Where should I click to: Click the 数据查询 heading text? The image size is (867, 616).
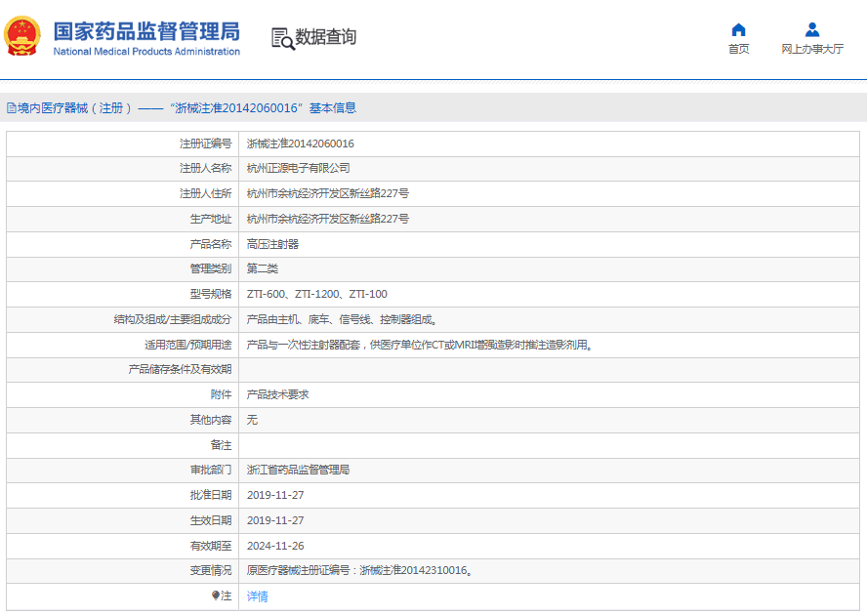point(326,37)
